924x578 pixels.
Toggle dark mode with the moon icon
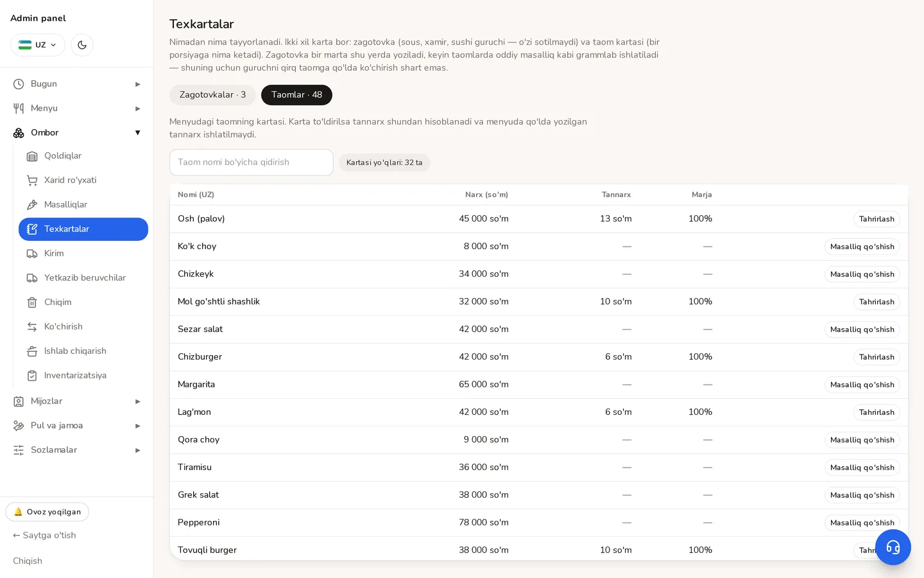[x=82, y=45]
